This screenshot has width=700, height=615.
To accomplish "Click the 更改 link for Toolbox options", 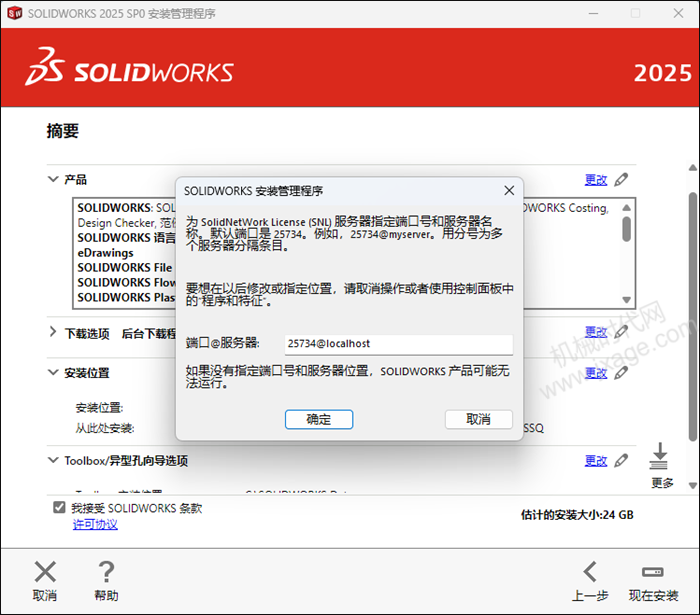I will tap(596, 461).
